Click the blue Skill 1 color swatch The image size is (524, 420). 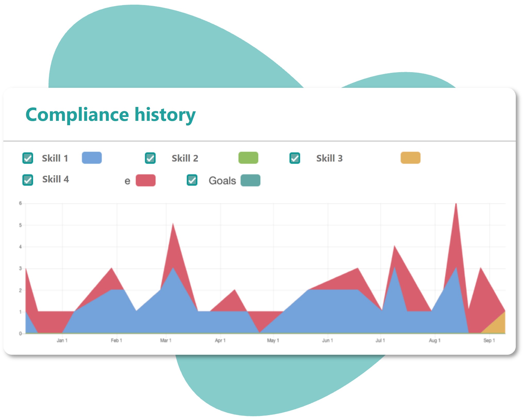point(92,158)
